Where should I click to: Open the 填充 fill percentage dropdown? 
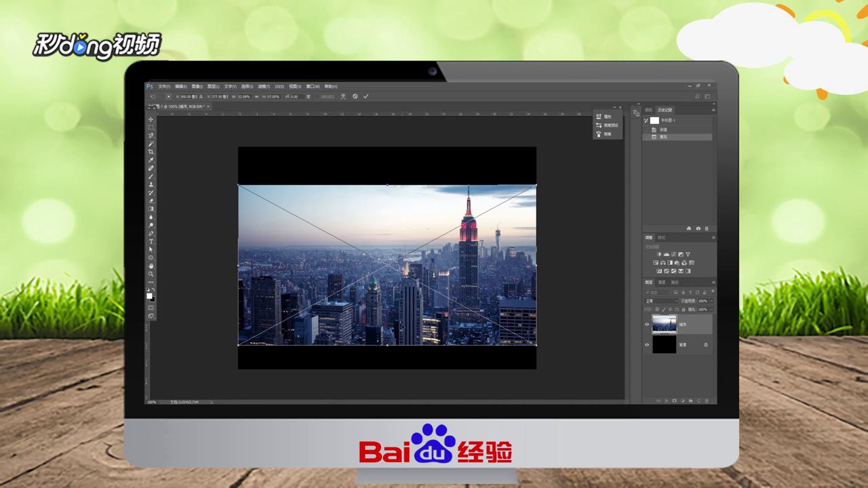click(x=711, y=309)
